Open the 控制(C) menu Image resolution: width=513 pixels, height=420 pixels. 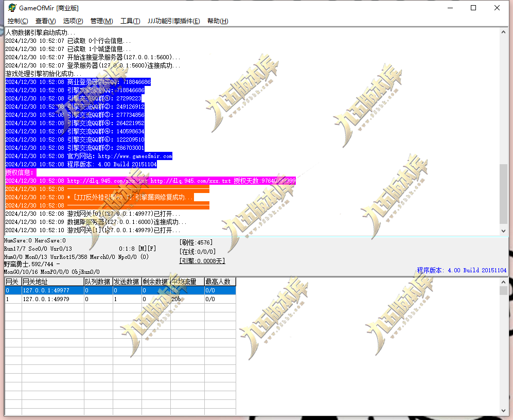click(17, 21)
